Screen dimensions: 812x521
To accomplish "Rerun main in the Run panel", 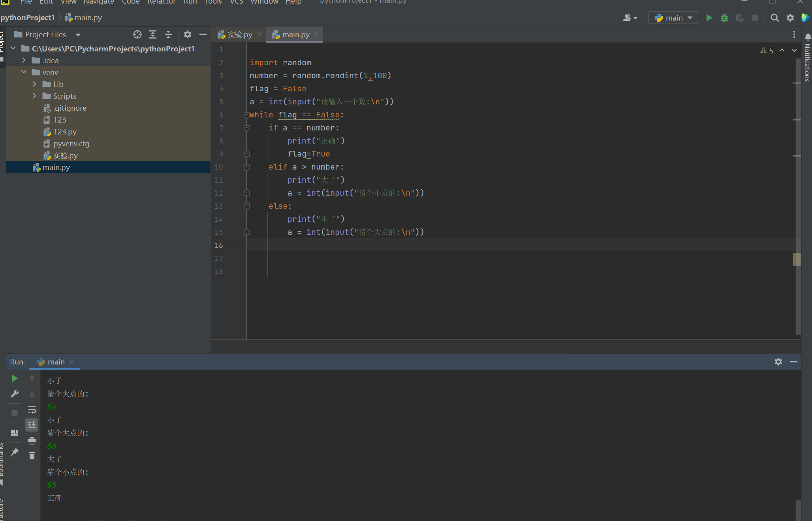I will 15,378.
